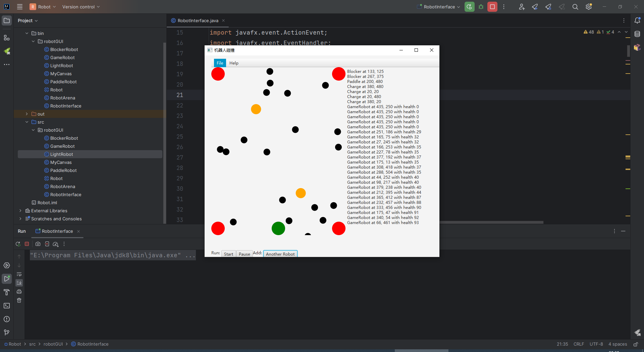The width and height of the screenshot is (644, 352).
Task: Print console output
Action: point(19,292)
